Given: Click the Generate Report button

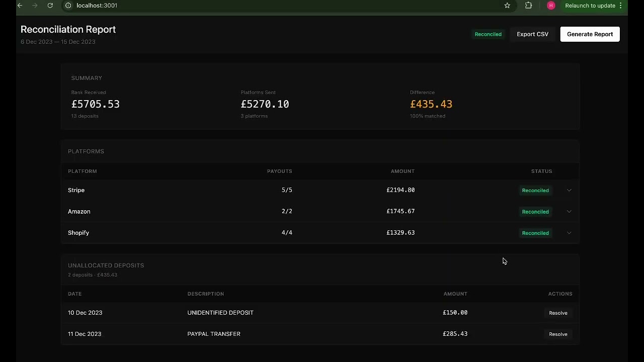Looking at the screenshot, I should (590, 34).
